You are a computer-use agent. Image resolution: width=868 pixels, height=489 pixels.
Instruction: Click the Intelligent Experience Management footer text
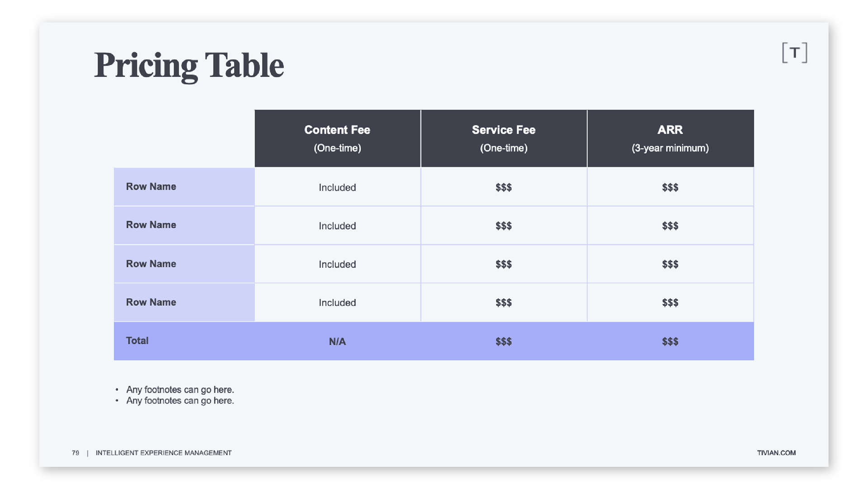(164, 453)
